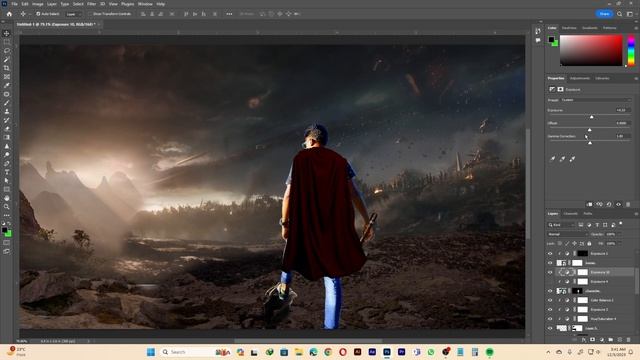Open the Preset dropdown in Properties
Viewport: 640px width, 360px height.
[x=596, y=100]
